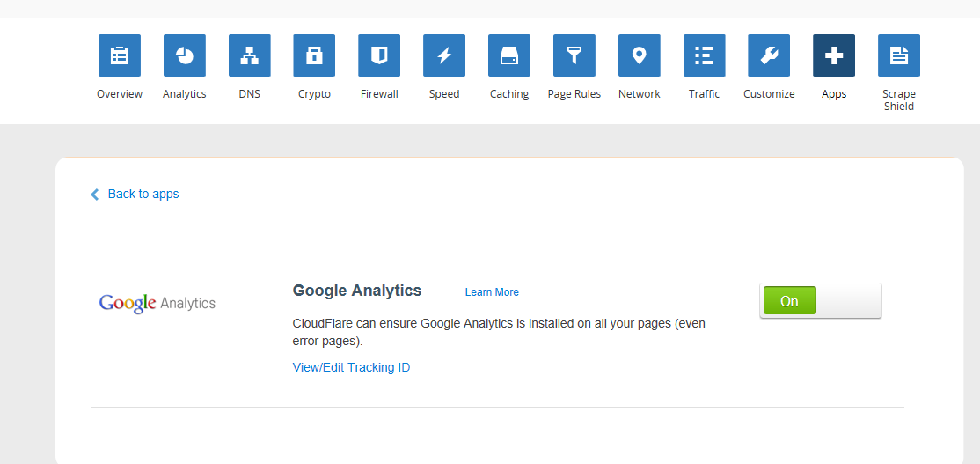Viewport: 980px width, 464px height.
Task: Open the Scrape Shield document icon
Action: click(899, 55)
